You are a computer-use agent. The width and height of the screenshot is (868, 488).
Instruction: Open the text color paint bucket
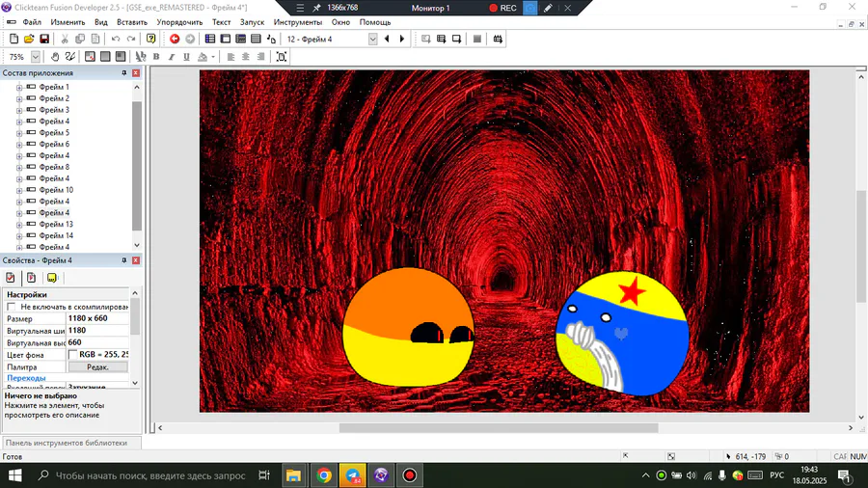tap(203, 57)
